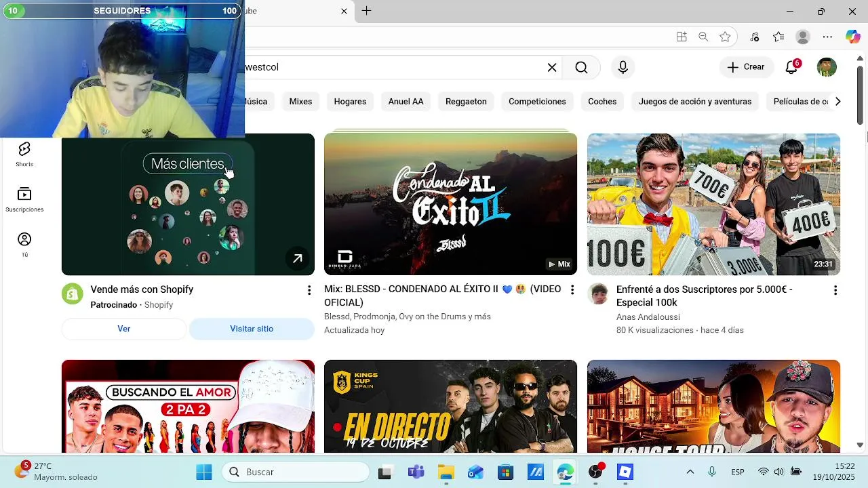868x488 pixels.
Task: Open Suscripciones in the sidebar
Action: point(24,200)
